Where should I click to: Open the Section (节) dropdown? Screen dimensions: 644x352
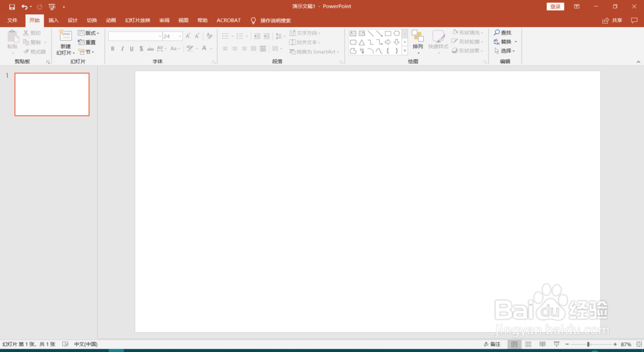pyautogui.click(x=87, y=51)
